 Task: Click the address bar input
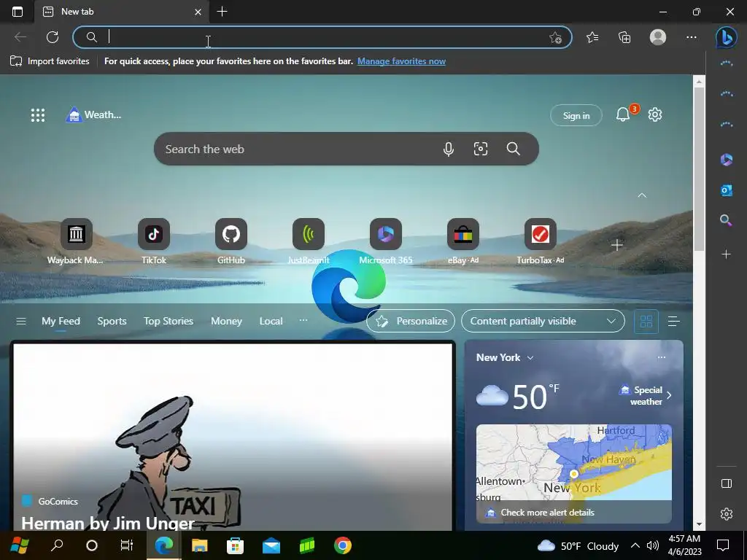322,37
